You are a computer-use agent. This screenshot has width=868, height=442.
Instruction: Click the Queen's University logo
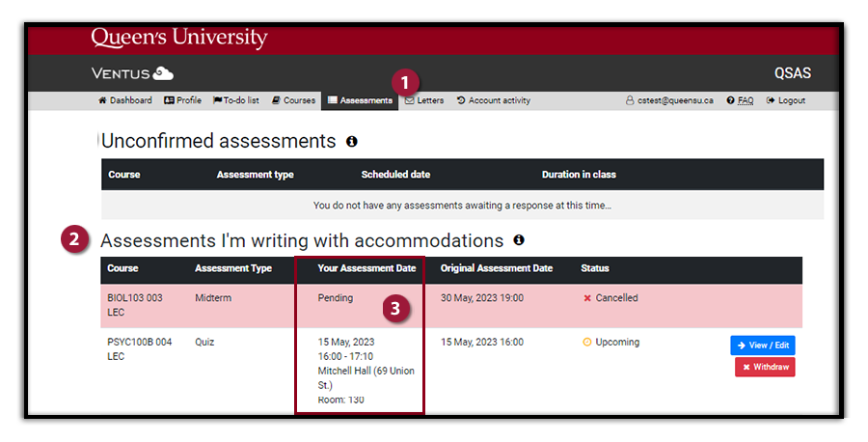[178, 39]
